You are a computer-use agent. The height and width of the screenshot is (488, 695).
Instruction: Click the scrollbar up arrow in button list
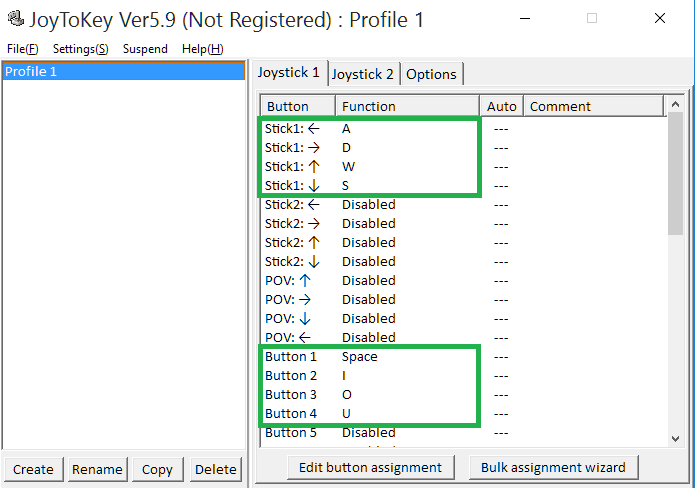pyautogui.click(x=675, y=105)
